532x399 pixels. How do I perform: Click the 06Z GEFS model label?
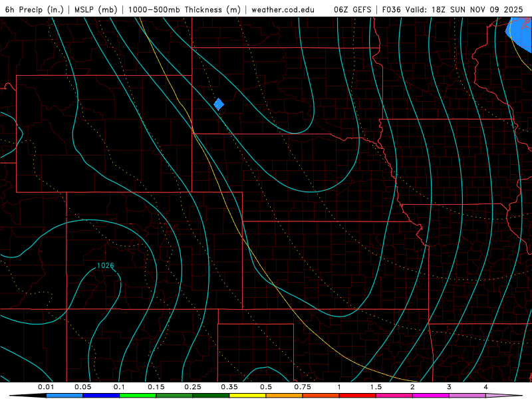click(x=352, y=9)
